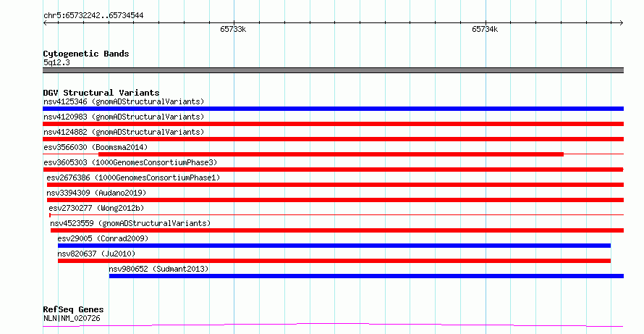Open variant label nsv4124882 (gnomADStructuralVariants)

pyautogui.click(x=124, y=132)
